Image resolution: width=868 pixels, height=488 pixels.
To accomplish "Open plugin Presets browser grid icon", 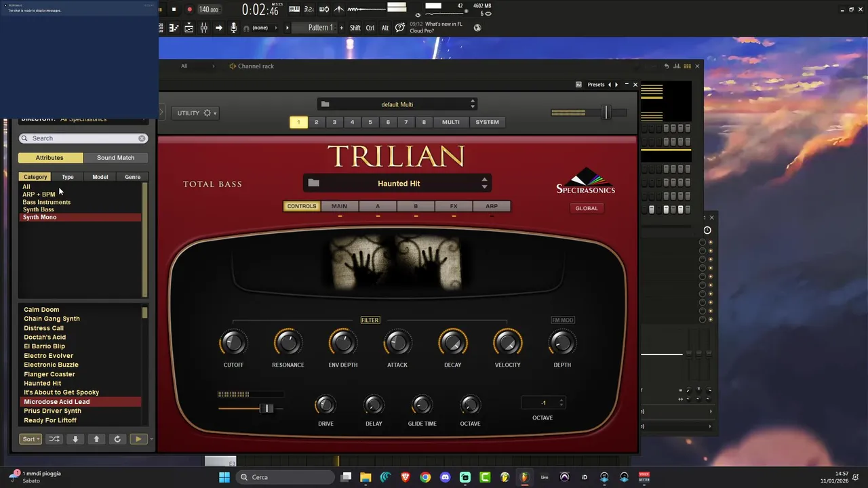I will [578, 85].
